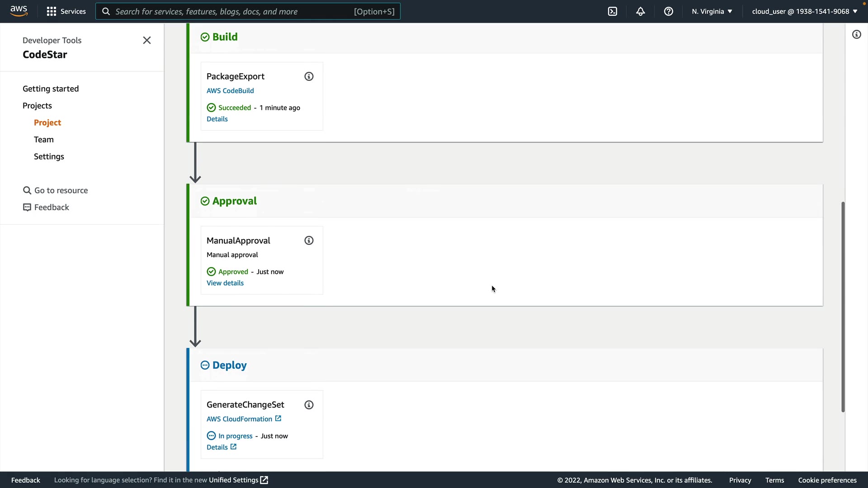Open the right info panel icon
Image resolution: width=868 pixels, height=488 pixels.
[857, 34]
